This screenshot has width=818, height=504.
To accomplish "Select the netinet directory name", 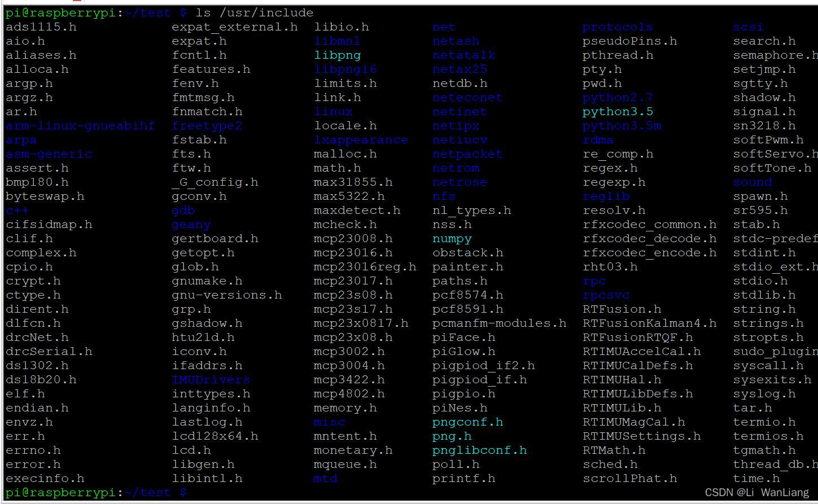I will (x=460, y=111).
